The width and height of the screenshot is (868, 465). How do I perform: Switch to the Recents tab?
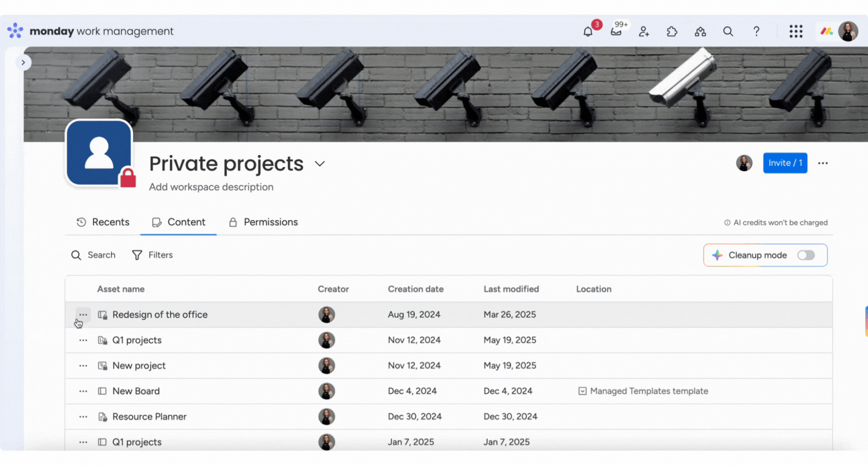[x=103, y=222]
